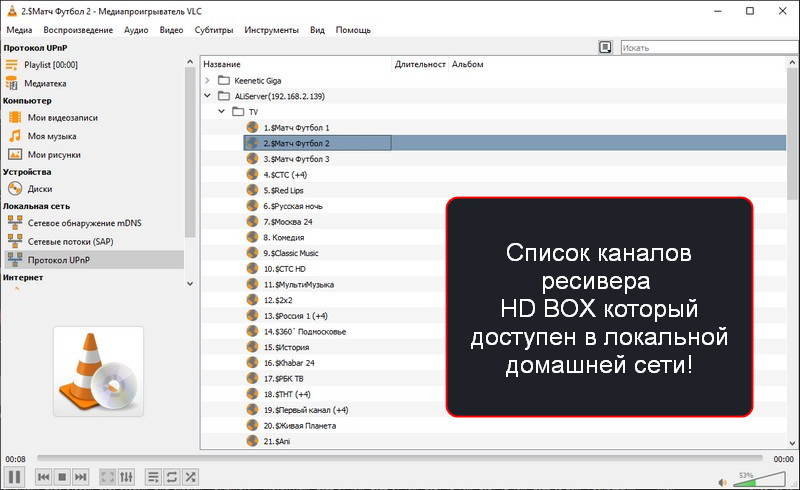Toggle loop repeat mode icon

[172, 477]
